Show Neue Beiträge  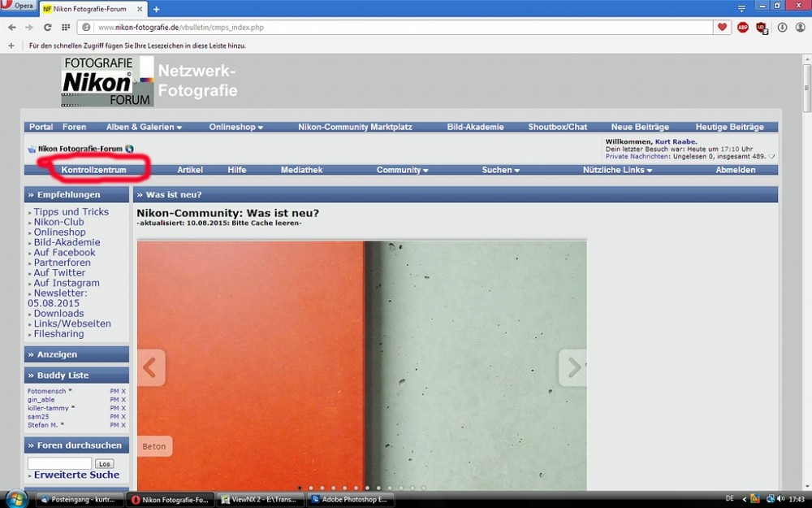pos(640,127)
